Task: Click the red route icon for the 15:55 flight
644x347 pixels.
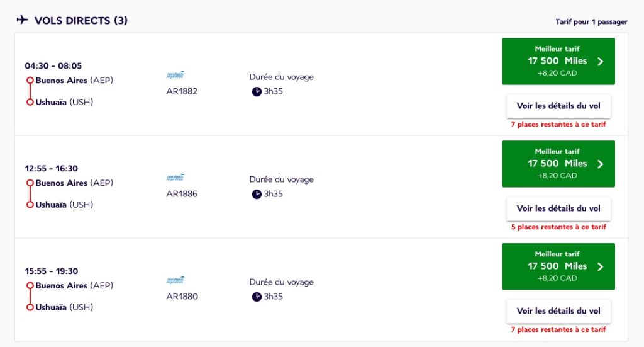Action: [30, 297]
